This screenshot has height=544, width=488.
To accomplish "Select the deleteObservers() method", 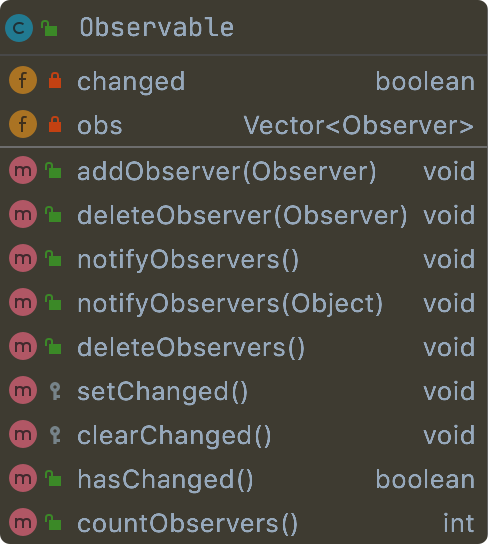I will (x=191, y=347).
